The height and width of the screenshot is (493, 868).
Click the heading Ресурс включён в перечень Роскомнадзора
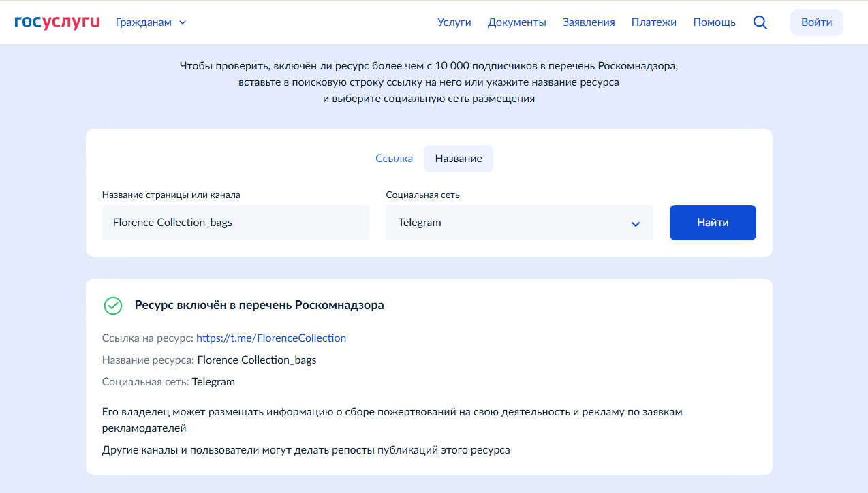pos(260,306)
